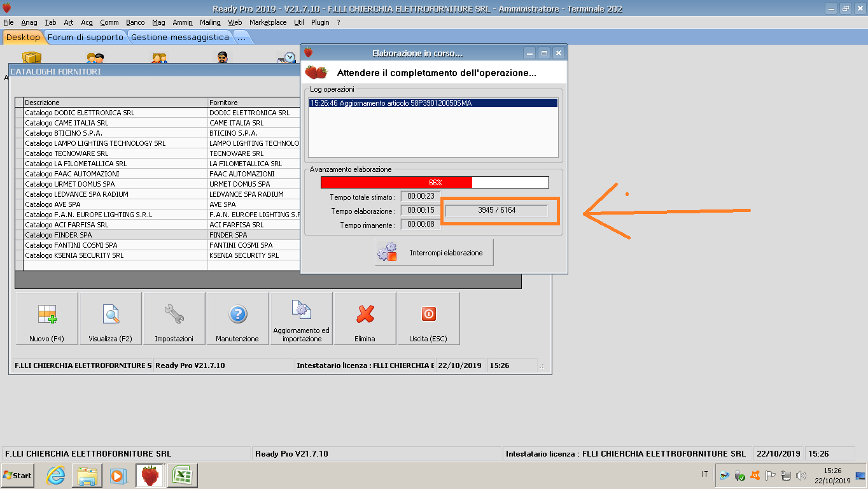Open Gestione messaggistica tab
This screenshot has width=868, height=489.
pyautogui.click(x=180, y=37)
